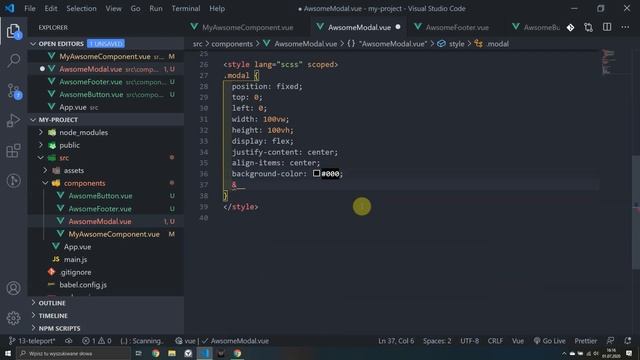Open the Search view in activity bar

tap(13, 61)
